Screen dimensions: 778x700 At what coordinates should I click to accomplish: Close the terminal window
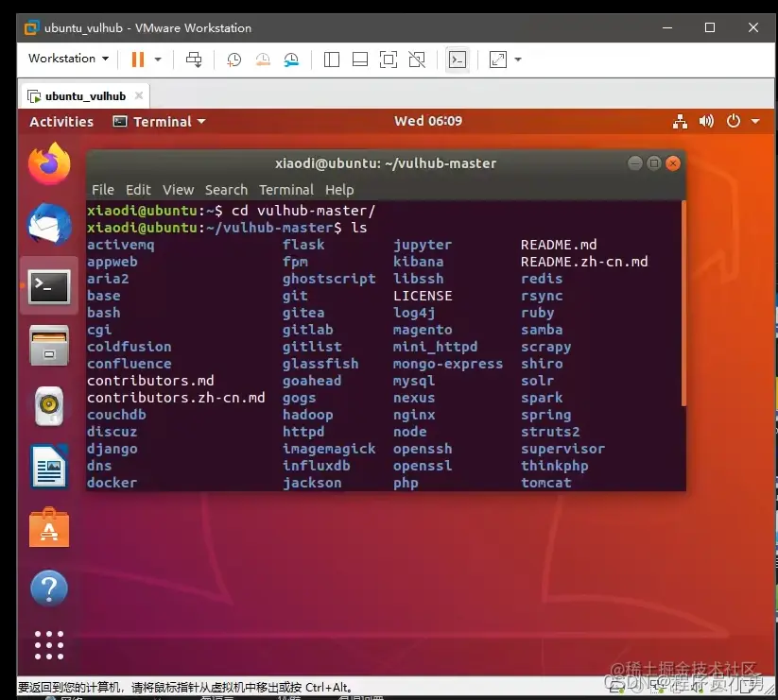coord(673,163)
